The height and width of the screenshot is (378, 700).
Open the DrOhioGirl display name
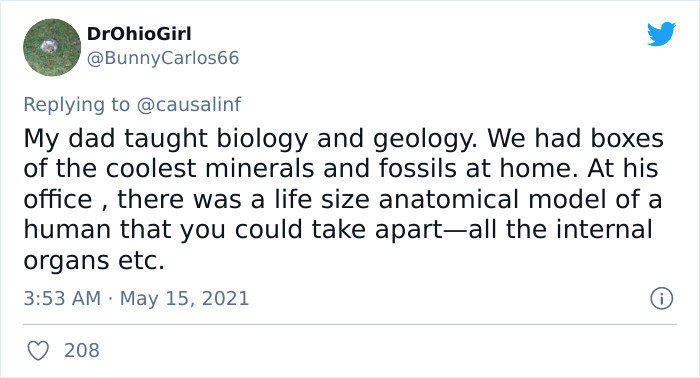pyautogui.click(x=139, y=34)
